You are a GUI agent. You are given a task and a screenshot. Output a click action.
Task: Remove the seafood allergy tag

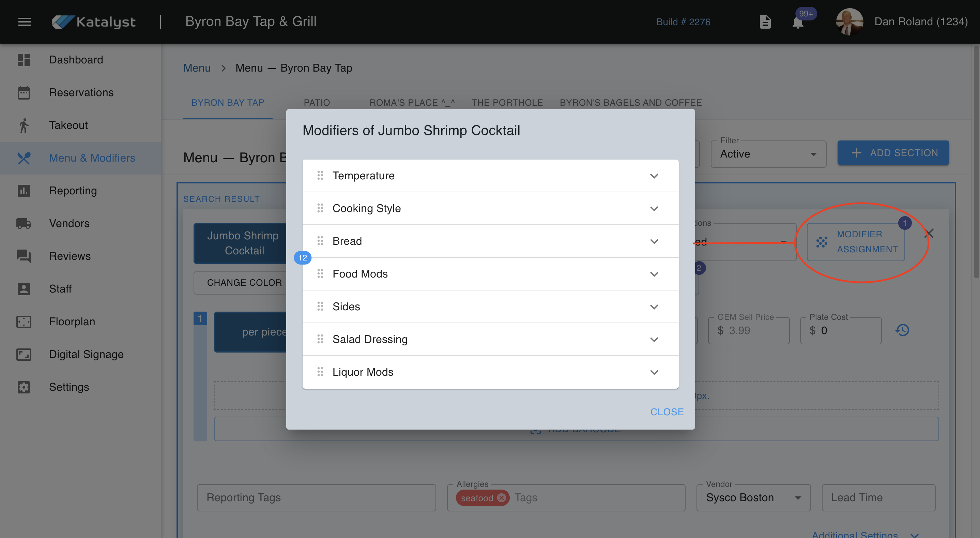coord(501,498)
